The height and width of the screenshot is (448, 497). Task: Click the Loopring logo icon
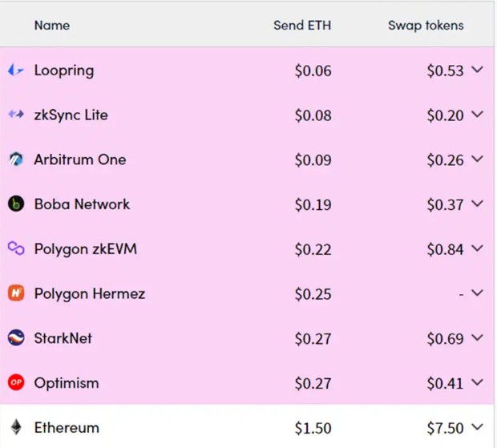[16, 70]
